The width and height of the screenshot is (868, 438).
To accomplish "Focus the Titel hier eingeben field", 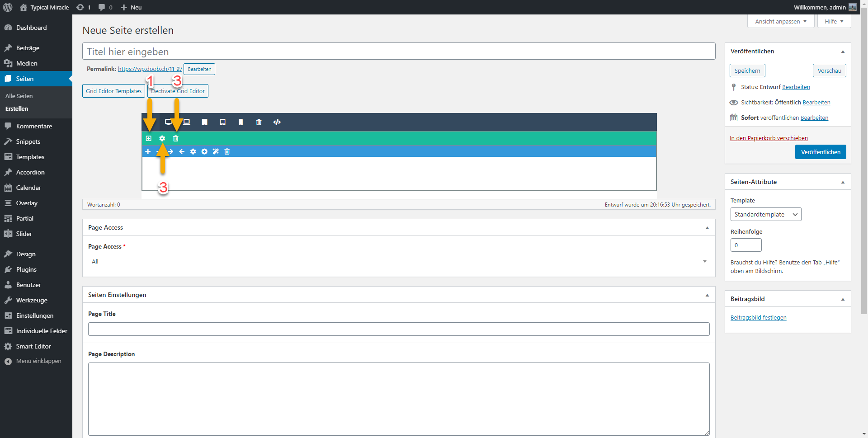I will point(399,51).
